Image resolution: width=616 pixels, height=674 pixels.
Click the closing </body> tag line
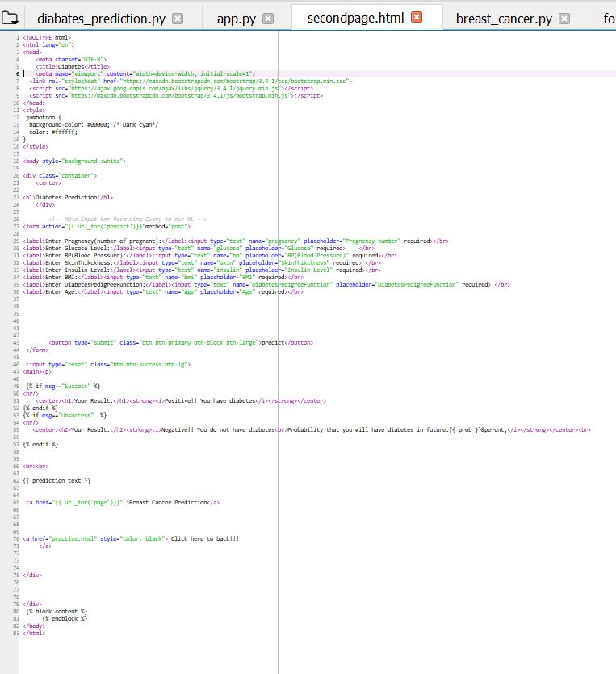34,626
